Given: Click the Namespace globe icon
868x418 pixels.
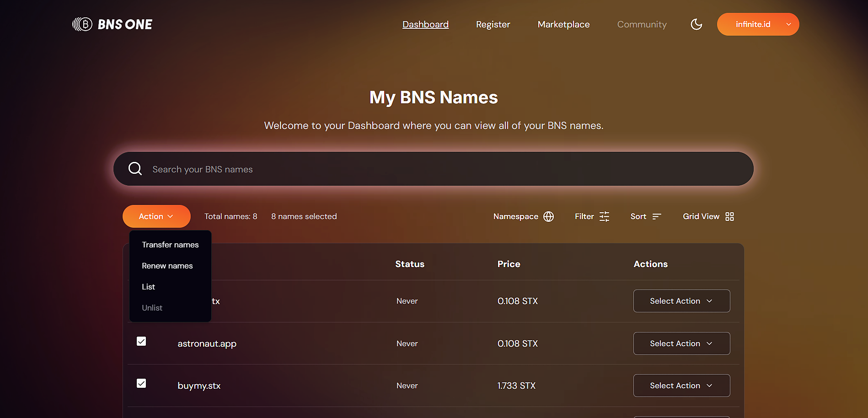Looking at the screenshot, I should pyautogui.click(x=548, y=216).
